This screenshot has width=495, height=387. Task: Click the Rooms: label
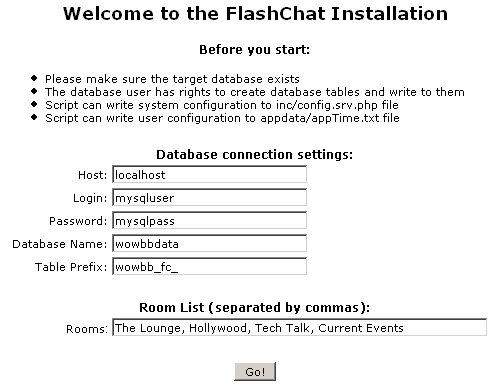pyautogui.click(x=87, y=329)
